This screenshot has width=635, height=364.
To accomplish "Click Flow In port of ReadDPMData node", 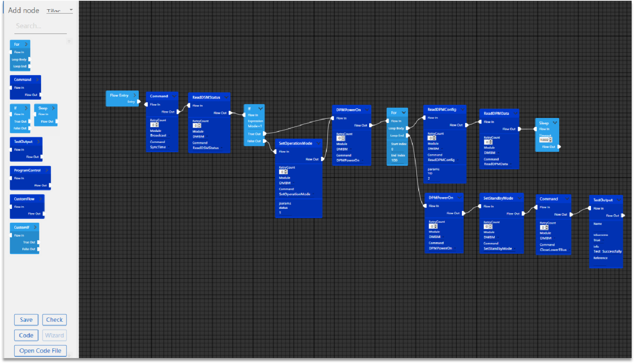I will pyautogui.click(x=480, y=122).
